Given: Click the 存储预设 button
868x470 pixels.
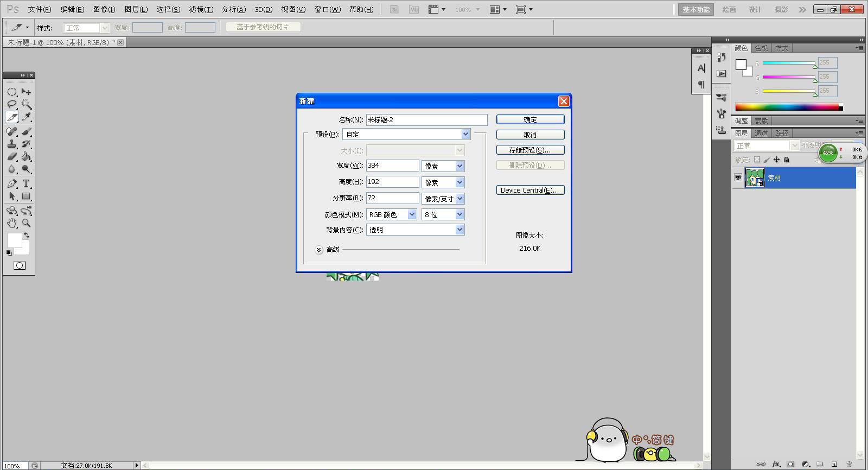Looking at the screenshot, I should pyautogui.click(x=531, y=150).
